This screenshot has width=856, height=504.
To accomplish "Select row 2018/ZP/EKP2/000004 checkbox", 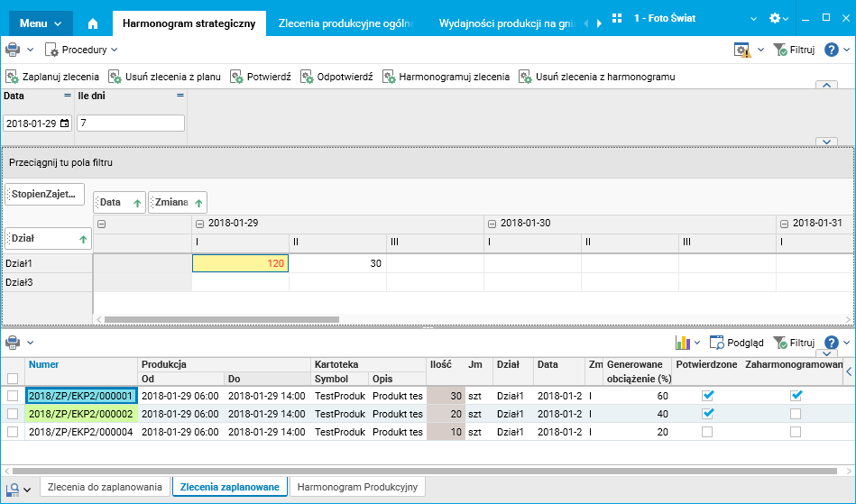I will pos(13,432).
